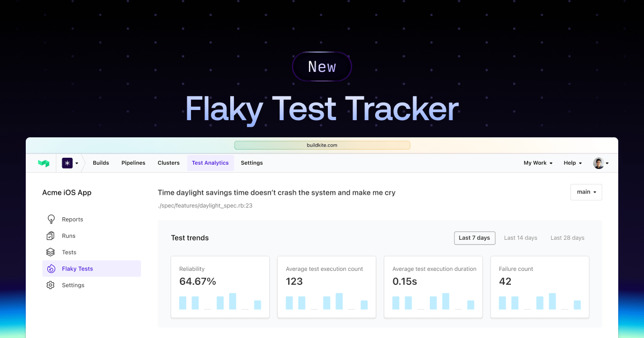Select the Last 7 days range
Screen dimensions: 644x338
(x=474, y=237)
